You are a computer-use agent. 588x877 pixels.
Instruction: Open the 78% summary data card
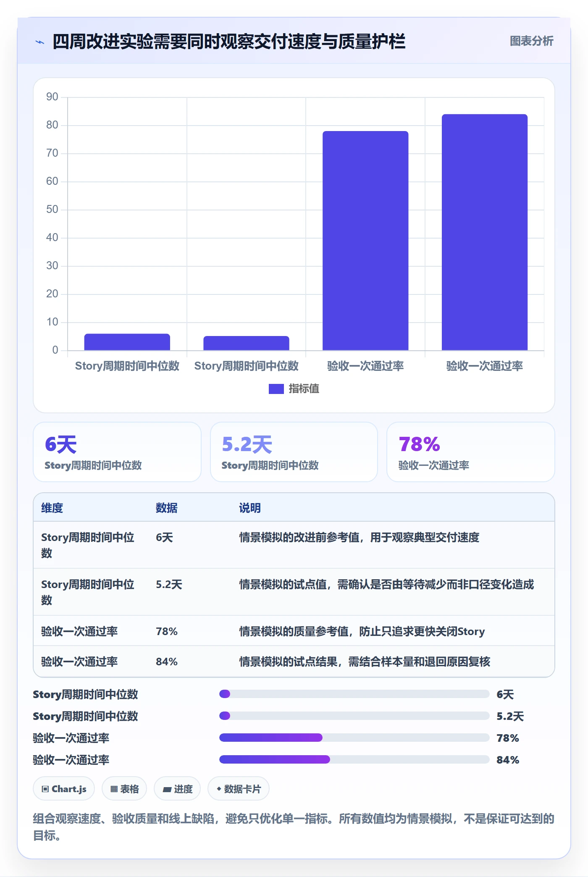pyautogui.click(x=470, y=452)
